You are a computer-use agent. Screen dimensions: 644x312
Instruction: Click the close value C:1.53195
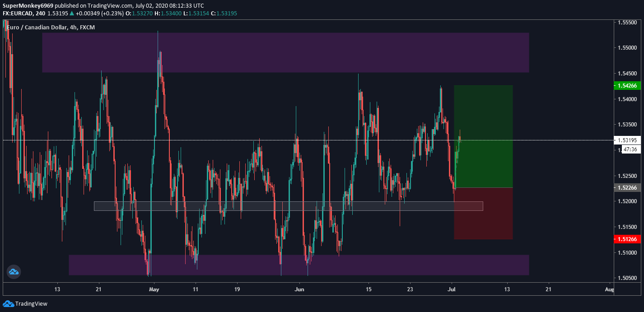point(224,13)
